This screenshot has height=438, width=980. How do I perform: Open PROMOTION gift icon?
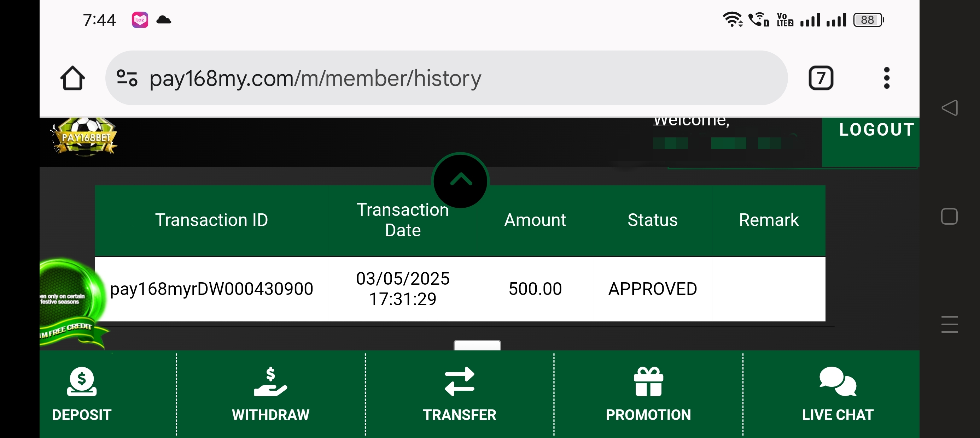(x=648, y=381)
